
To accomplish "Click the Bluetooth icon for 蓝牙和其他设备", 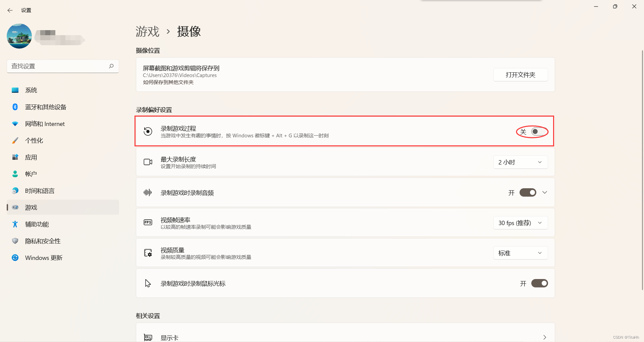I will pos(15,107).
